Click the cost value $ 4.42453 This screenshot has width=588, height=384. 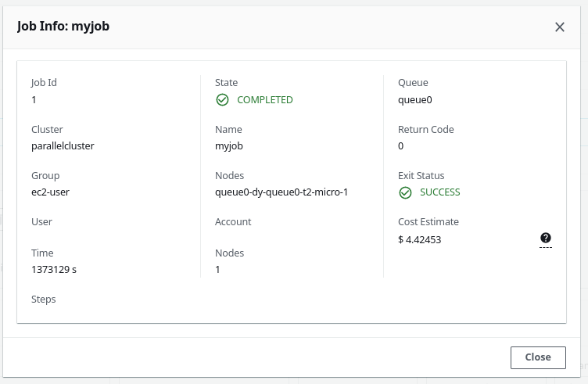pyautogui.click(x=420, y=239)
